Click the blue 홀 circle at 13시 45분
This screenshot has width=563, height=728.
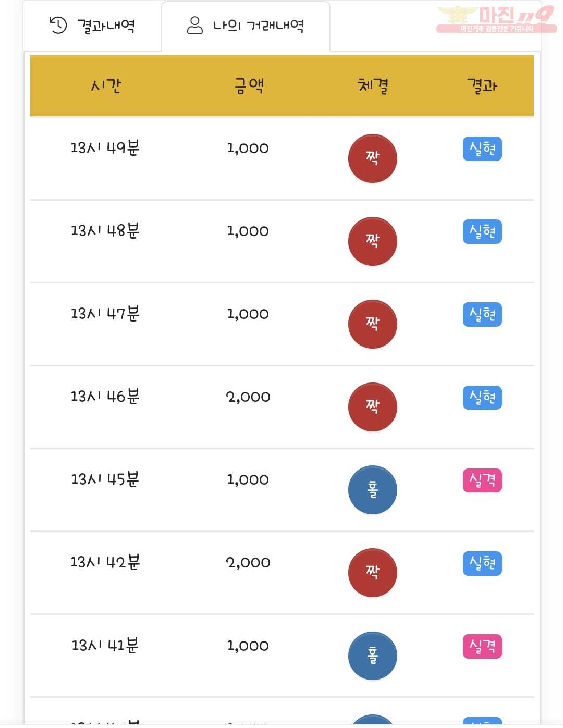click(x=373, y=490)
